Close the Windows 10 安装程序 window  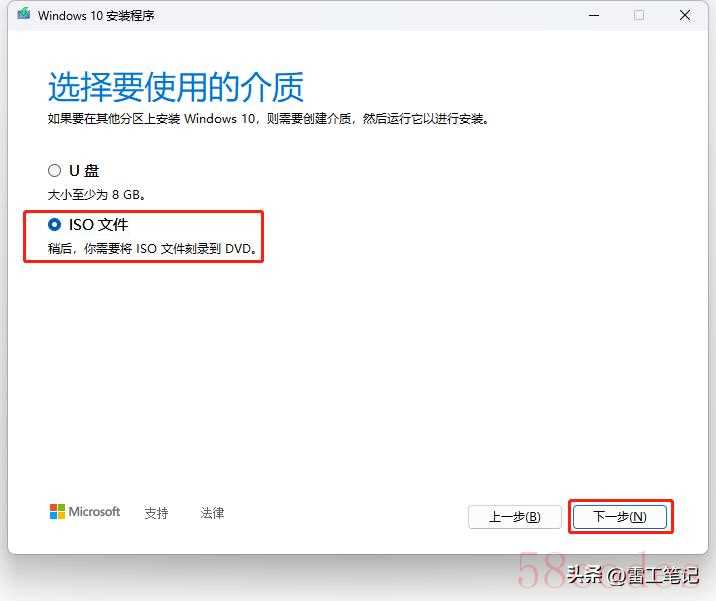(684, 16)
